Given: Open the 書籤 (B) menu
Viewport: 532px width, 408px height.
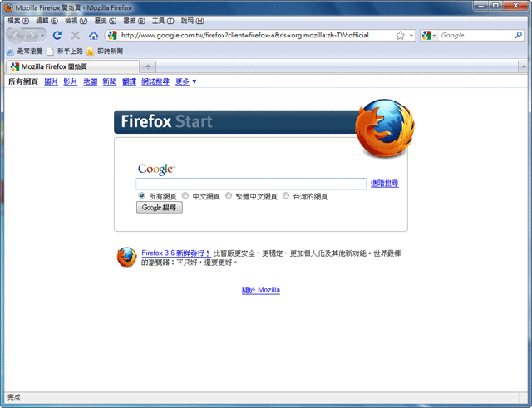Looking at the screenshot, I should click(134, 21).
